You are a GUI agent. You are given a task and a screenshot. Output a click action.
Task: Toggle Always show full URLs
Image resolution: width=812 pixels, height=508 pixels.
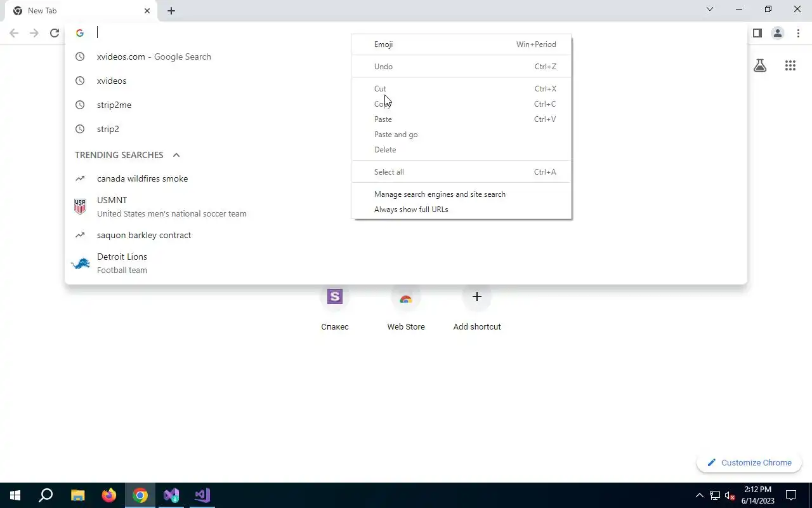(x=462, y=210)
